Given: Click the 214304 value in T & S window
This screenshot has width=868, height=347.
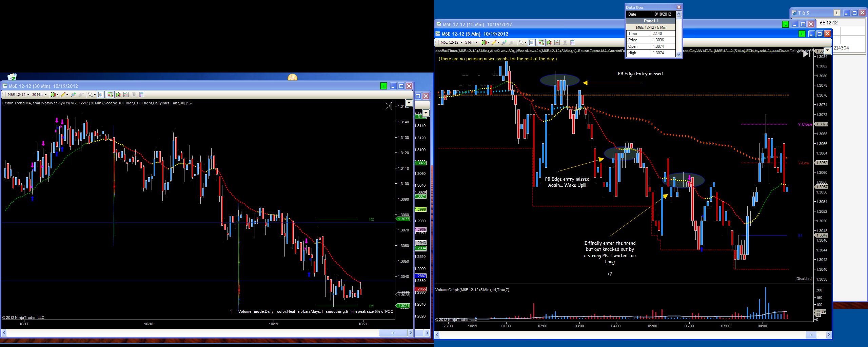Looking at the screenshot, I should click(841, 48).
